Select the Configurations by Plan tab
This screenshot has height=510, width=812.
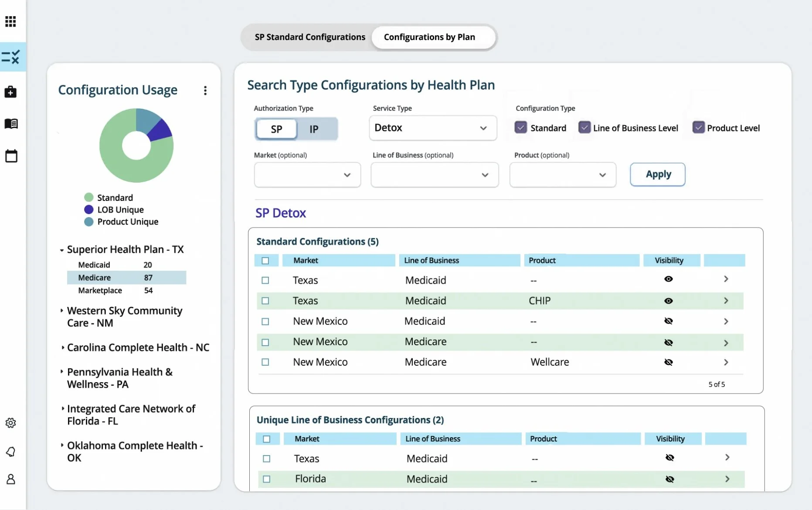429,37
